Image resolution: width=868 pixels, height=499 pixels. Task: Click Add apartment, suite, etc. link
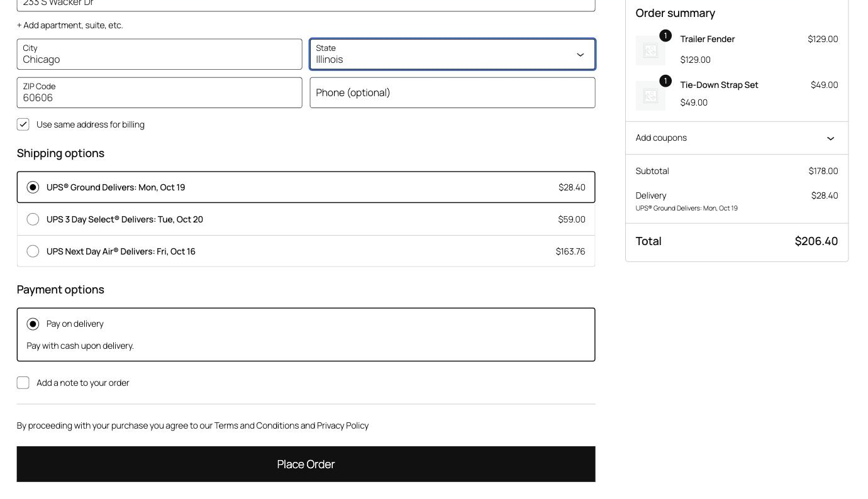pyautogui.click(x=70, y=25)
